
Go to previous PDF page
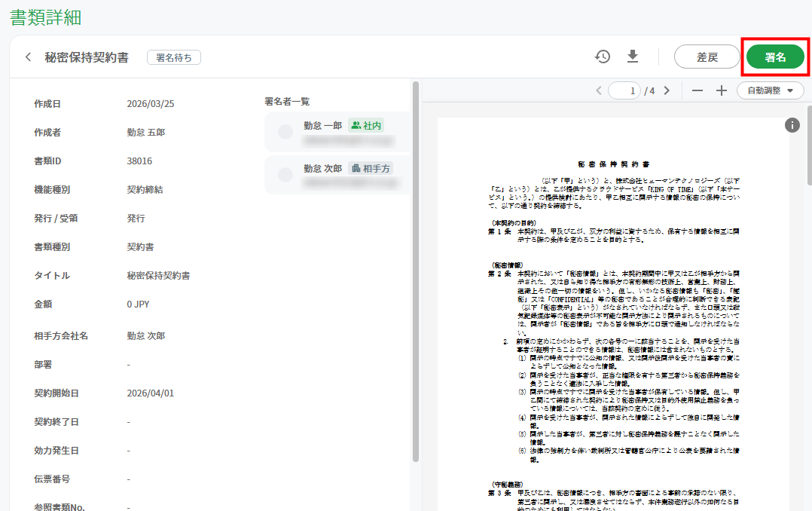[x=599, y=90]
